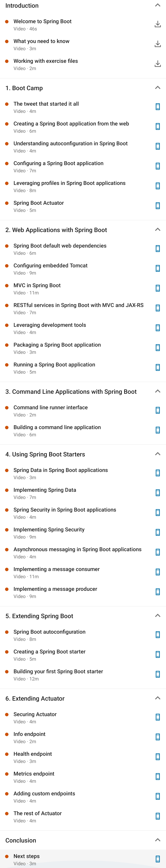Tap phone icon for The rest of Actuator
Screen dimensions: 166x868
coord(158,816)
